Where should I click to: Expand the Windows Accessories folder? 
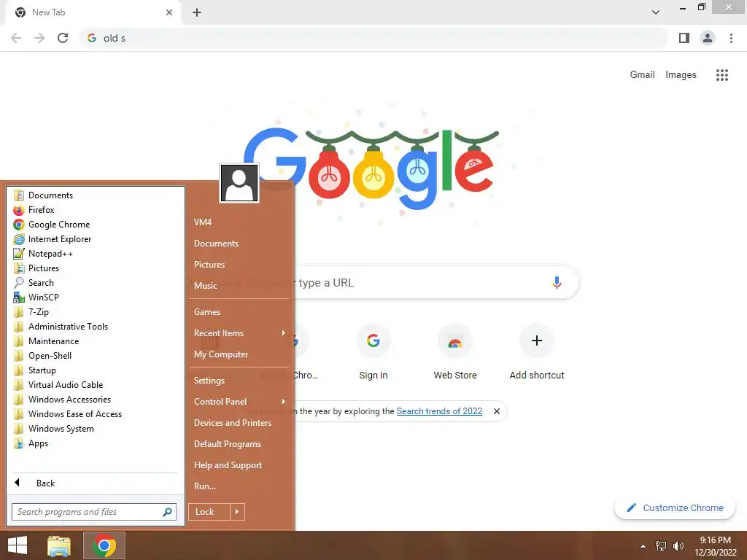click(x=69, y=400)
